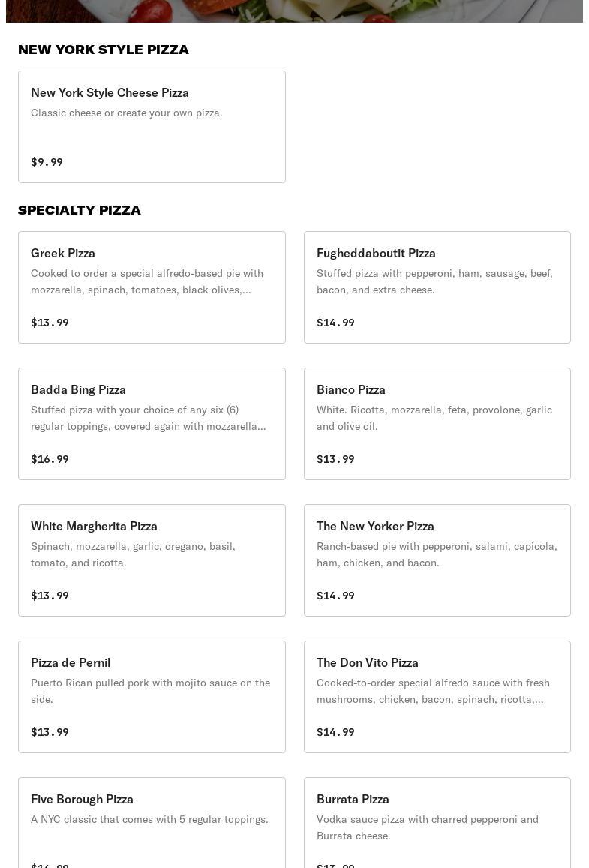Click the Burrata Pizza vodka sauce description
589x868 pixels.
coord(427,827)
